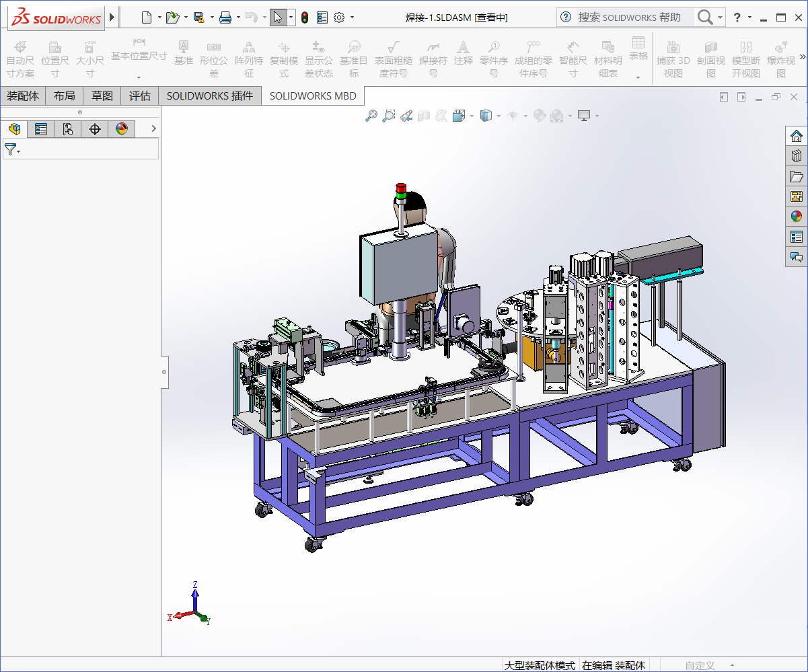This screenshot has height=672, width=808.
Task: Switch to the 装配体 tab
Action: coord(23,96)
